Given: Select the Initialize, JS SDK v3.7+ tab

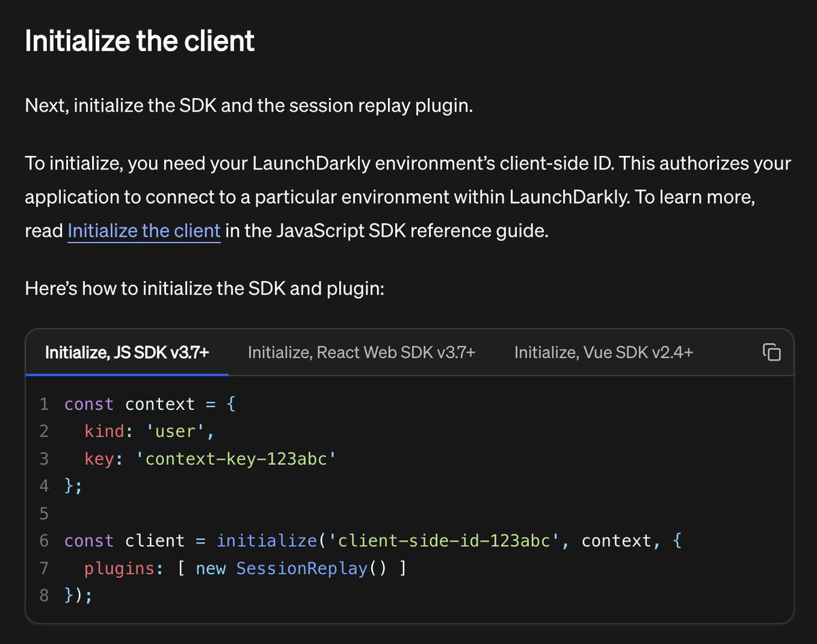Looking at the screenshot, I should pos(127,353).
